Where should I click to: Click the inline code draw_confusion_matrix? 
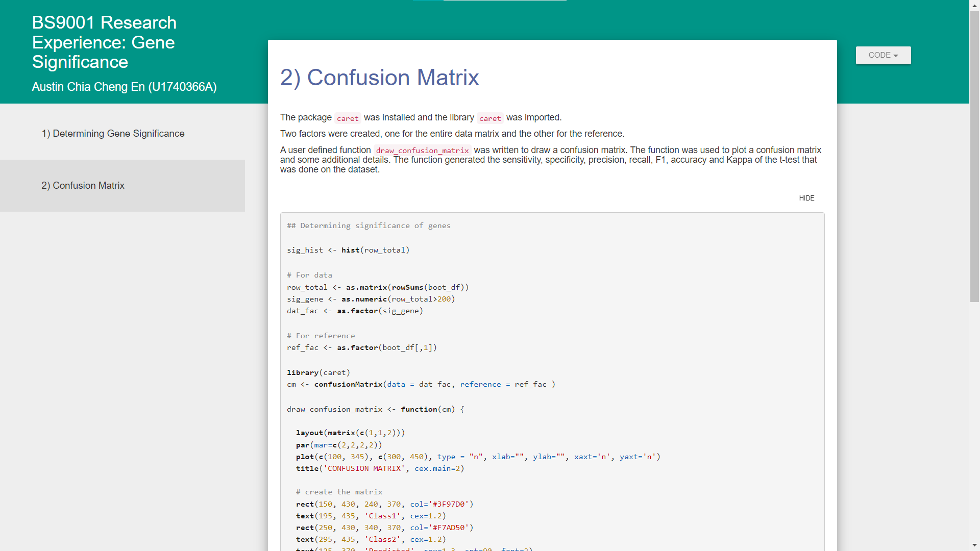422,150
